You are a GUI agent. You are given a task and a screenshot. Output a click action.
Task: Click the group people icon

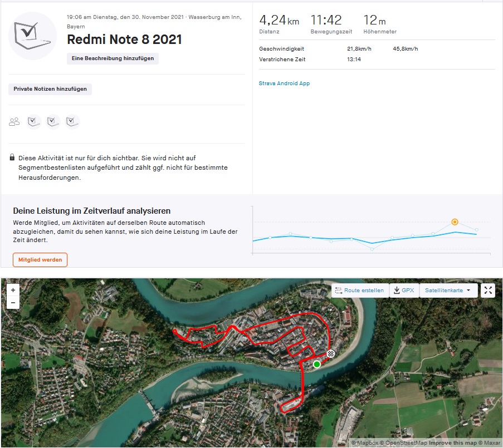[x=14, y=121]
